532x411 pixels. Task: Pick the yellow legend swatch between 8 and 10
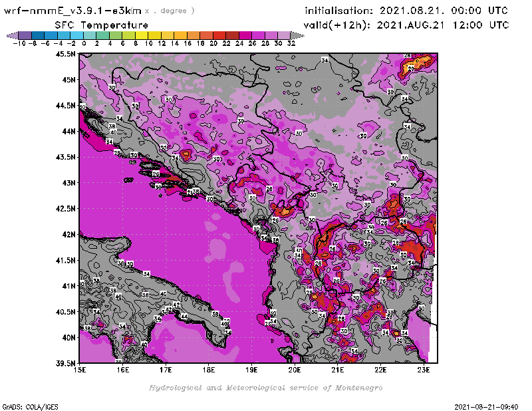[x=142, y=35]
